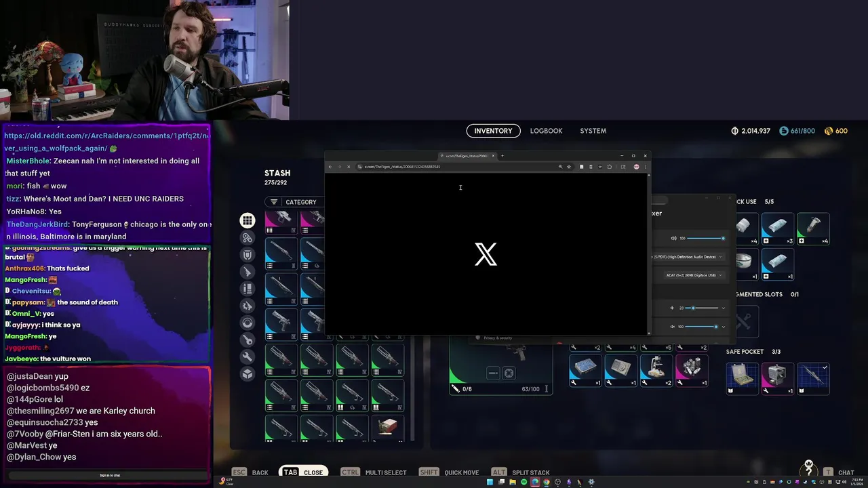Click the MULTI SELECT hint
Screen dimensions: 868x488
coord(386,472)
